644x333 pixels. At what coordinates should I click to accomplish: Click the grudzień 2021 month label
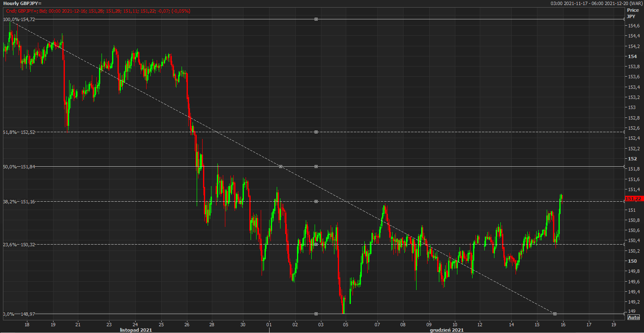click(x=446, y=330)
